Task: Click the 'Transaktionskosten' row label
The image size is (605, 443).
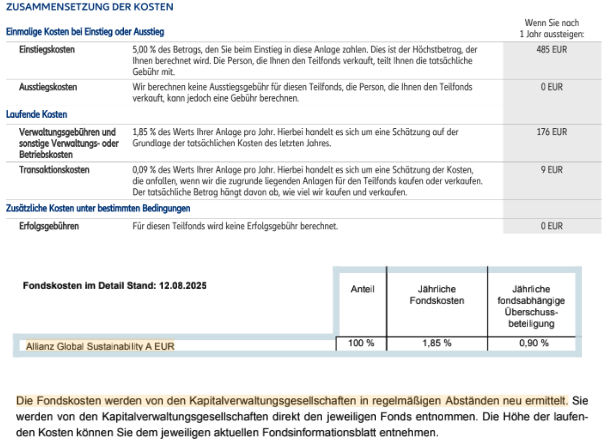Action: click(55, 170)
